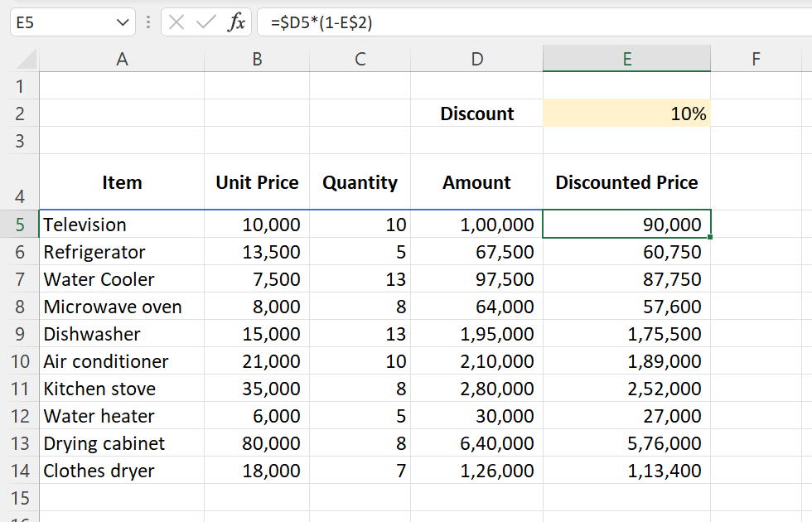Click inside the Name Box showing E5
This screenshot has width=812, height=522.
pyautogui.click(x=58, y=22)
